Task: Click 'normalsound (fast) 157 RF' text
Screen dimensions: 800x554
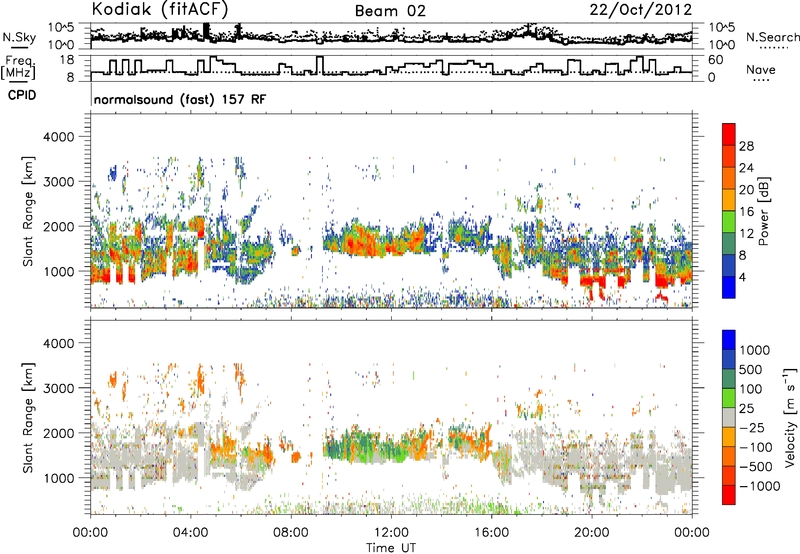Action: (180, 99)
